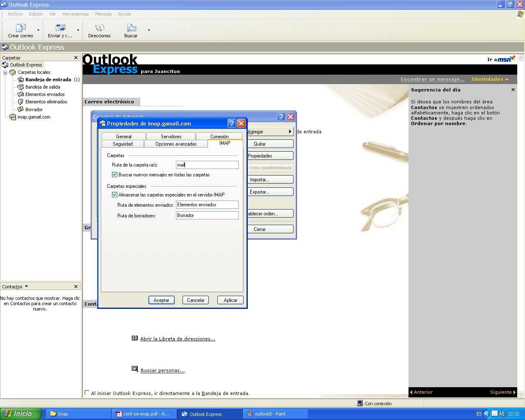Click the Enviar y recibir toolbar icon

pyautogui.click(x=60, y=28)
